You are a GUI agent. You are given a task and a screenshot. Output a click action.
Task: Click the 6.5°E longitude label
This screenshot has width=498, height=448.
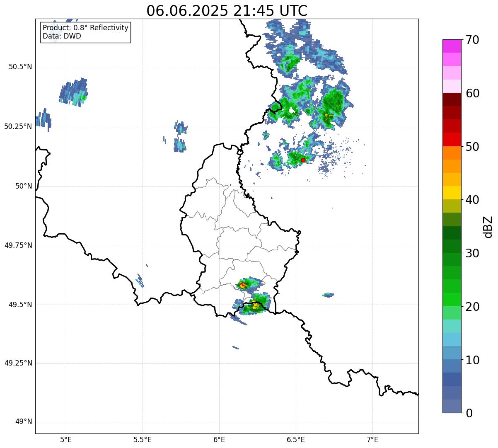[296, 440]
